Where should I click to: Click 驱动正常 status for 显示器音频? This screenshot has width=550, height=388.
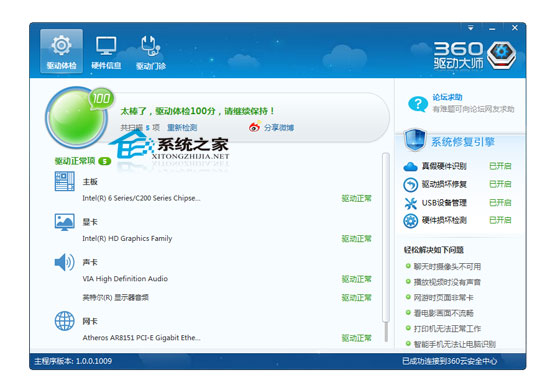tap(356, 298)
